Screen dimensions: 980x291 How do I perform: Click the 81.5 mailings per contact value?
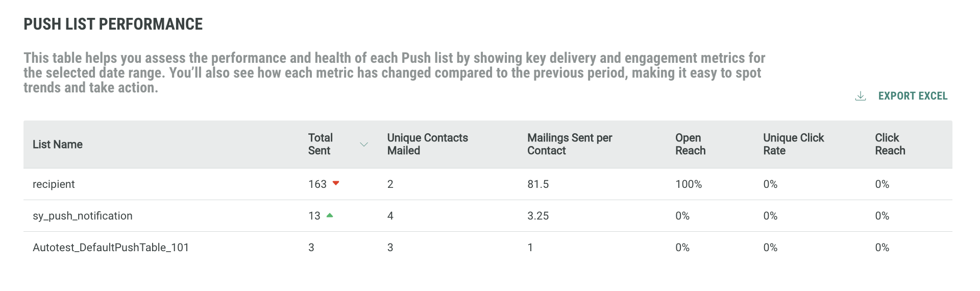(538, 184)
